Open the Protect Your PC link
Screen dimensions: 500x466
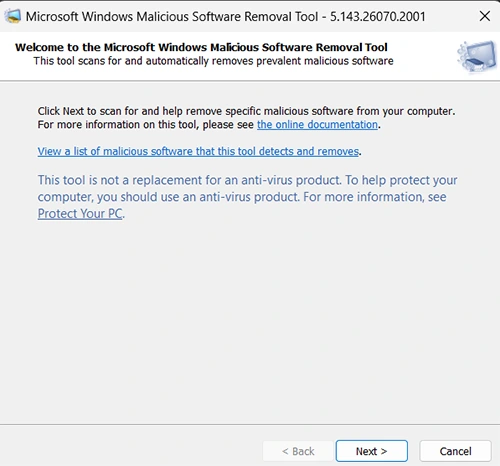(80, 214)
